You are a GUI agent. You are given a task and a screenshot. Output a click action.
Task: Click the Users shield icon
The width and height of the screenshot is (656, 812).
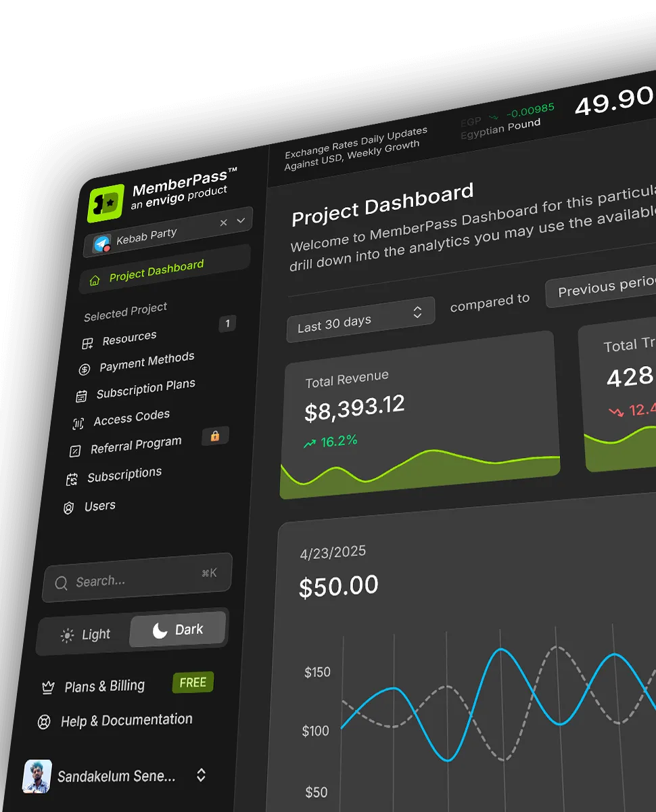(x=68, y=508)
